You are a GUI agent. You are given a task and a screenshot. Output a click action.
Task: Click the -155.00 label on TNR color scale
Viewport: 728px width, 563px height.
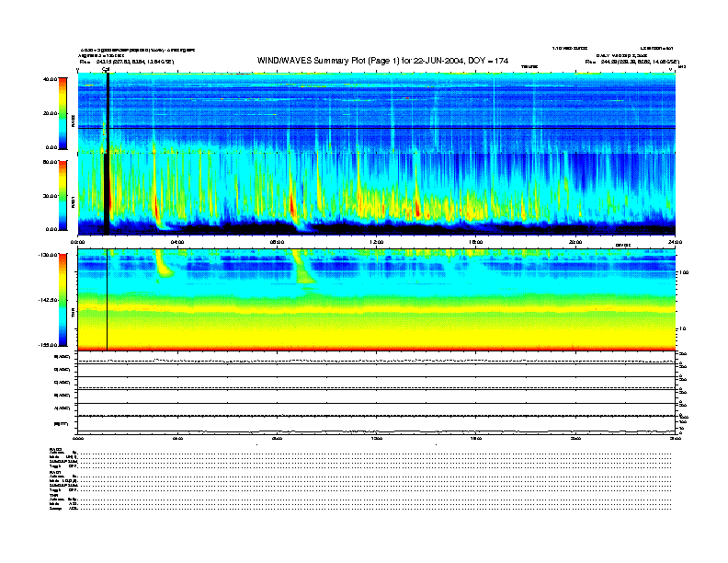(48, 345)
